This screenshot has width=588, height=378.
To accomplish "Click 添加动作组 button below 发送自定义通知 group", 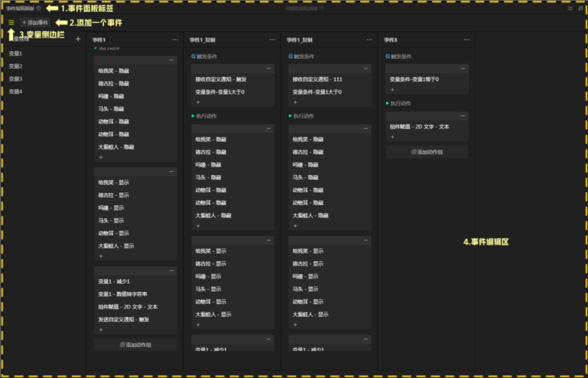I will click(x=136, y=345).
